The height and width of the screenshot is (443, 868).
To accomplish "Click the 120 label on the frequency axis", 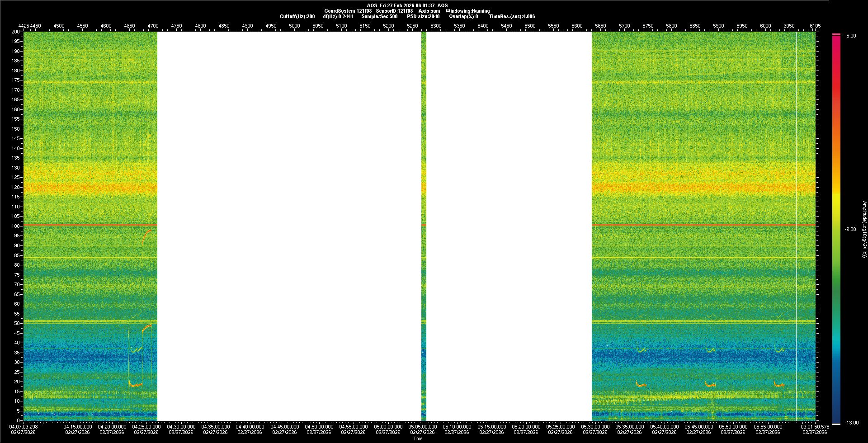I will pos(16,187).
